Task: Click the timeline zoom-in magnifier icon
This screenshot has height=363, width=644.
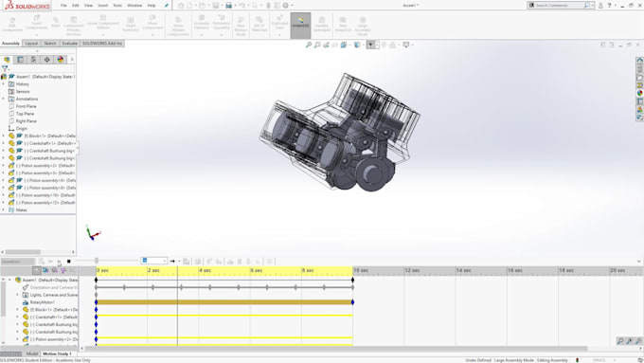Action: tap(629, 341)
